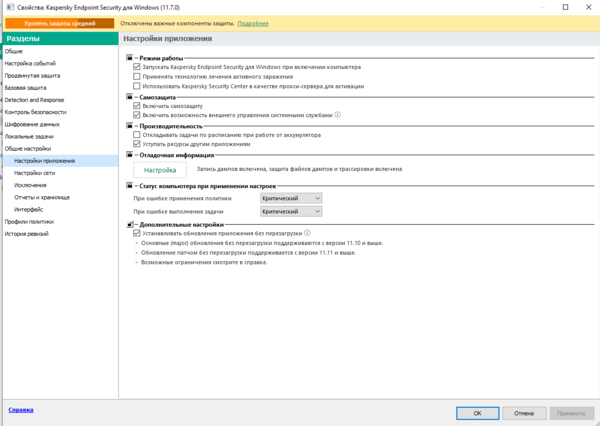Toggle Запускать Kaspersky Endpoint Security при включении компьютера

tap(137, 67)
